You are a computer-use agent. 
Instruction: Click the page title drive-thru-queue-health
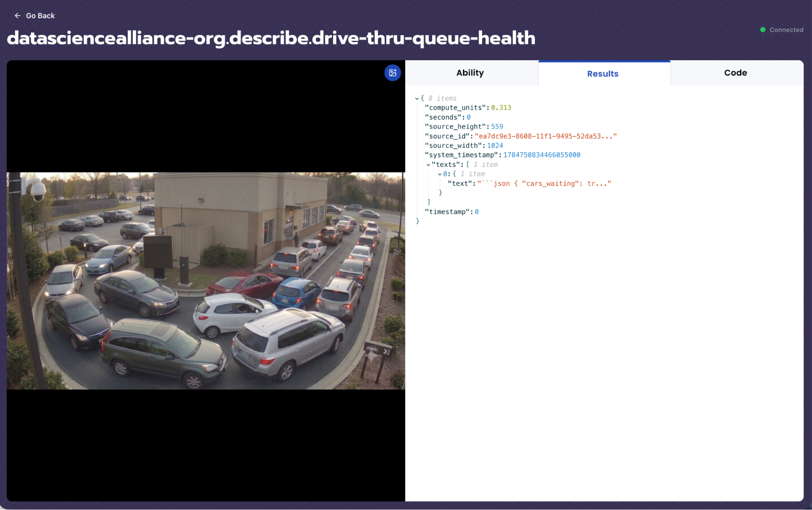pos(271,38)
